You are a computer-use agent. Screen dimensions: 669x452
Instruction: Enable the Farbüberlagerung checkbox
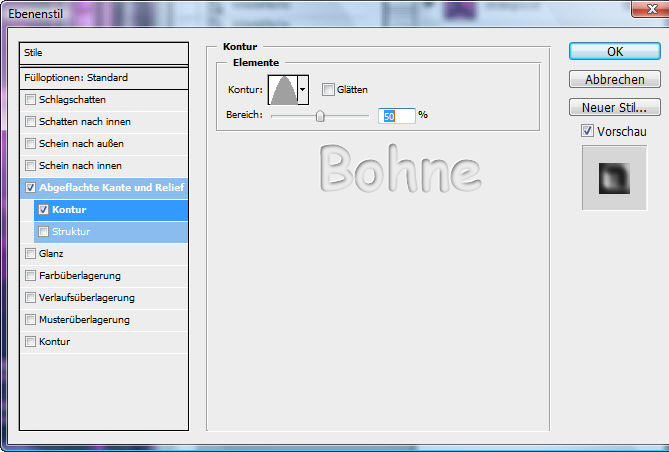point(30,276)
